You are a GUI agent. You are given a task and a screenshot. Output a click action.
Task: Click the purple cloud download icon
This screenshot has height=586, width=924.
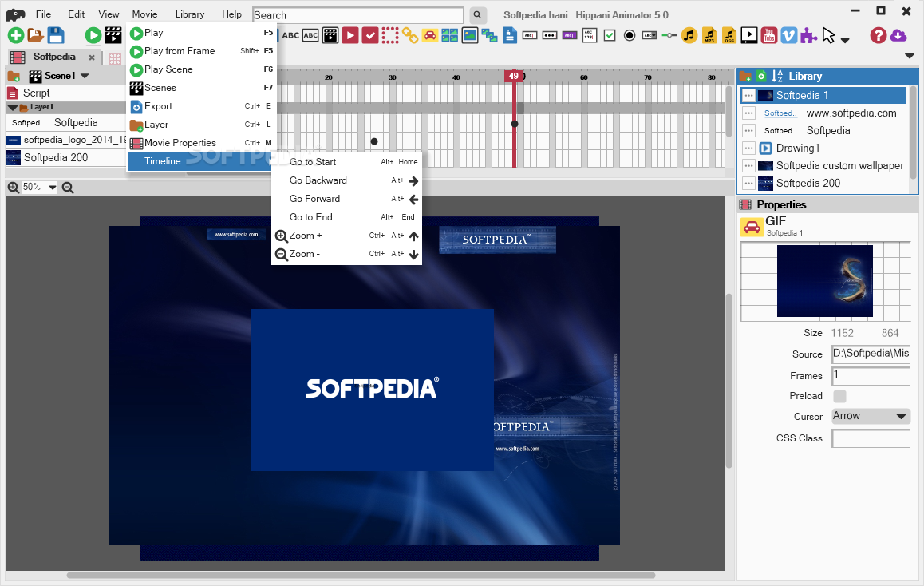pos(898,35)
